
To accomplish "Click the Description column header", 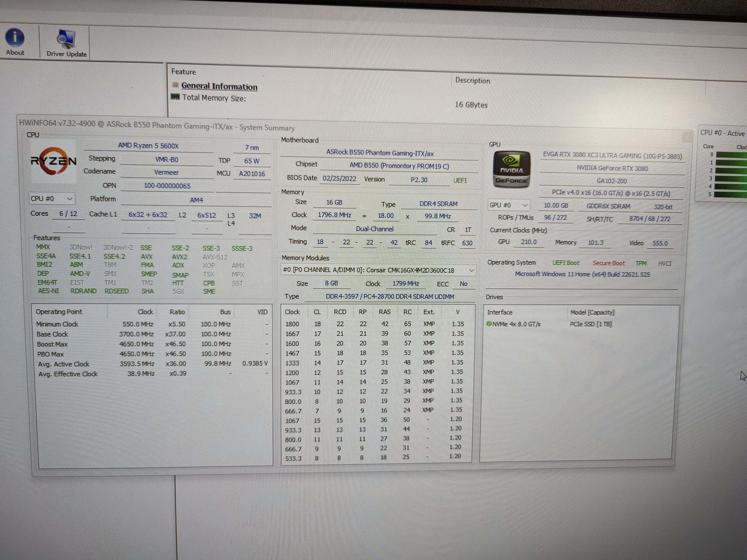I will pyautogui.click(x=473, y=81).
